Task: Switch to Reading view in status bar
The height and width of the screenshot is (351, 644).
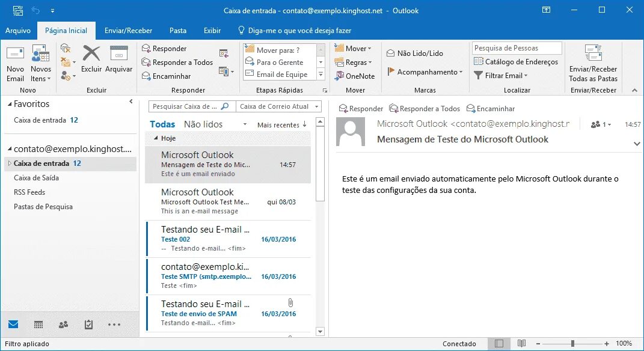Action: pos(521,344)
